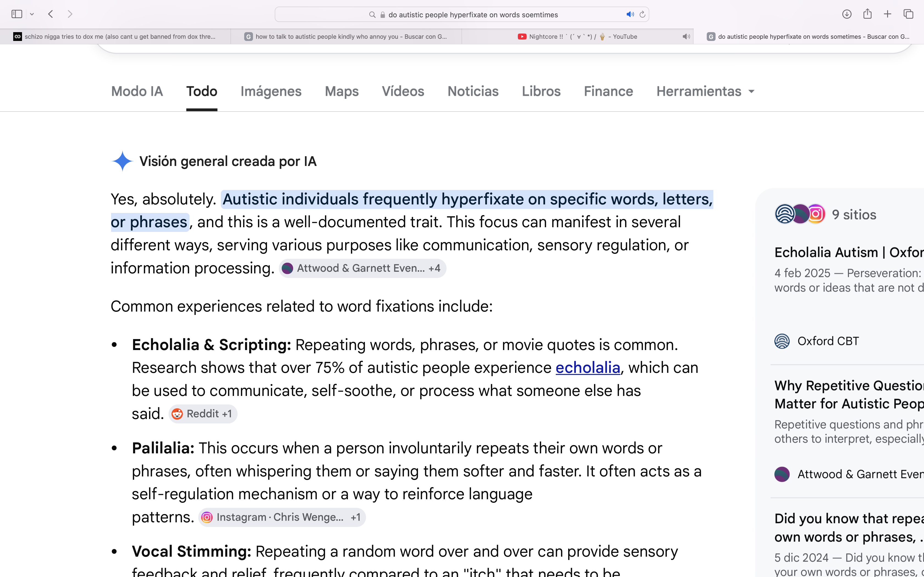Viewport: 924px width, 577px height.
Task: Switch to the Imágenes tab
Action: pos(271,91)
